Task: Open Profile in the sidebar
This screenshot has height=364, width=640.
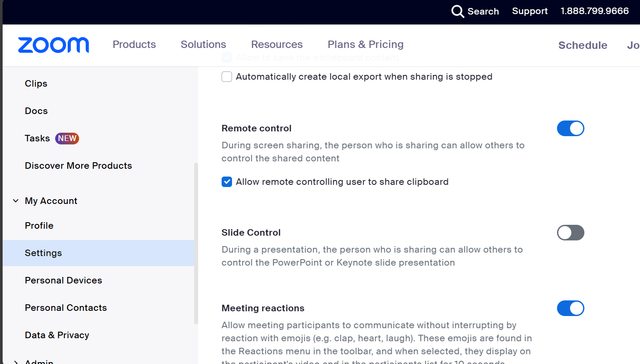Action: [x=39, y=226]
